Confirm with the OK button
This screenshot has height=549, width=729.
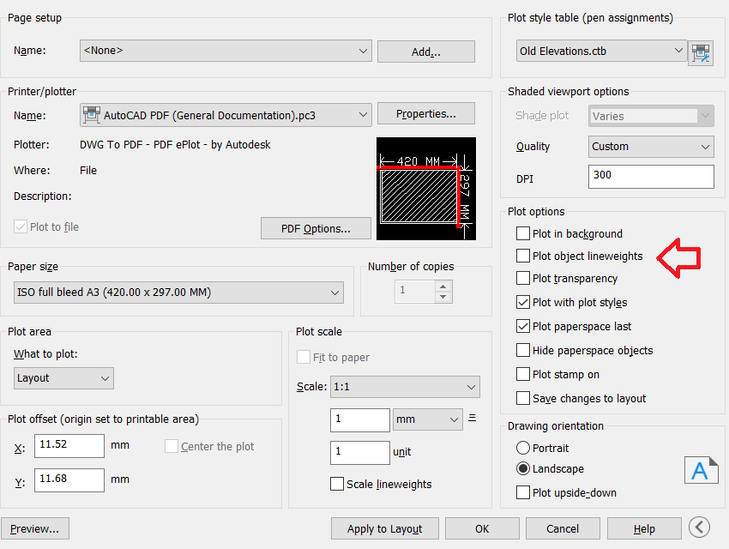coord(482,529)
